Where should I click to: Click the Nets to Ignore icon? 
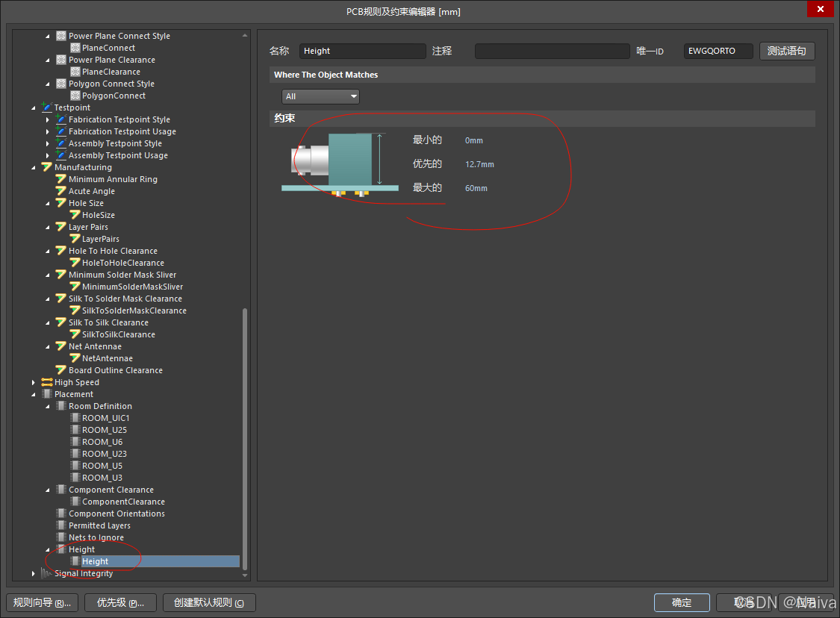click(x=62, y=537)
